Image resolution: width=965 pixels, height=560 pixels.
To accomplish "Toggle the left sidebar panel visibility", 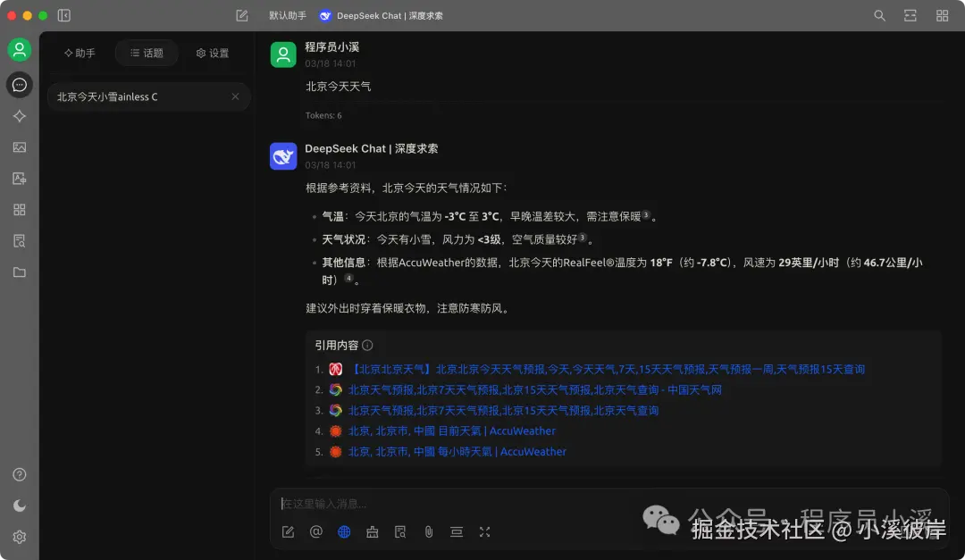I will [62, 15].
